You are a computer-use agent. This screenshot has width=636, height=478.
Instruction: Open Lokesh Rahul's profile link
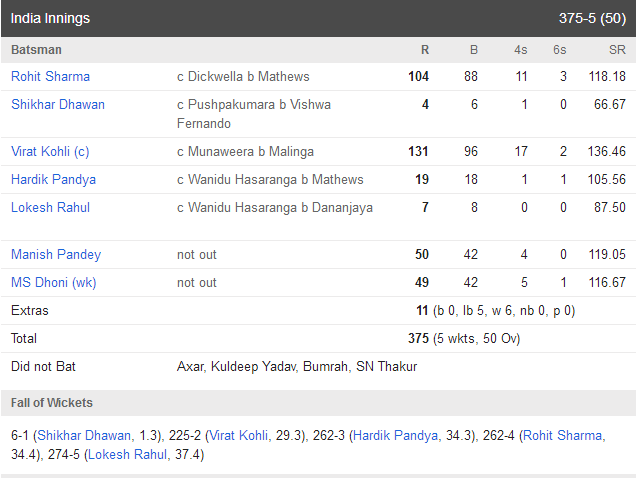pyautogui.click(x=50, y=207)
